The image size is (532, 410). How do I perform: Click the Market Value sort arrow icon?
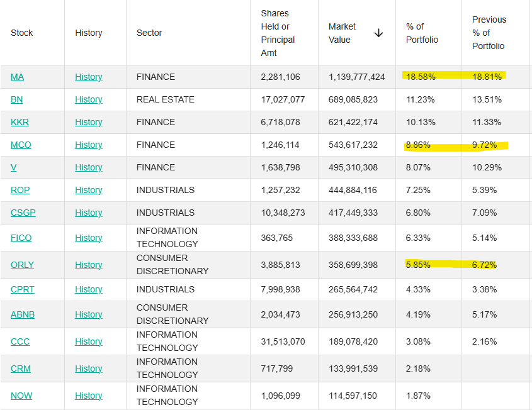378,33
